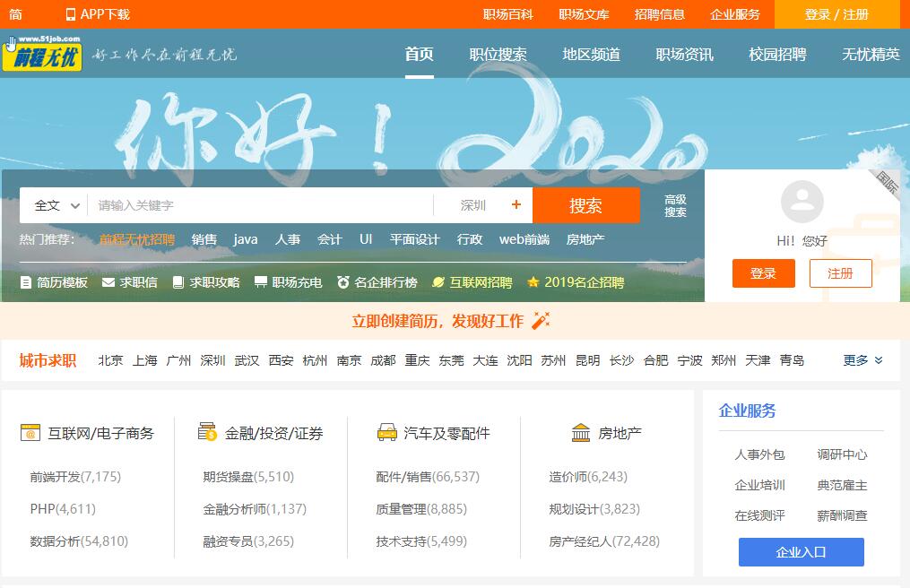Image resolution: width=910 pixels, height=588 pixels.
Task: Choose city 杭州
Action: [315, 360]
